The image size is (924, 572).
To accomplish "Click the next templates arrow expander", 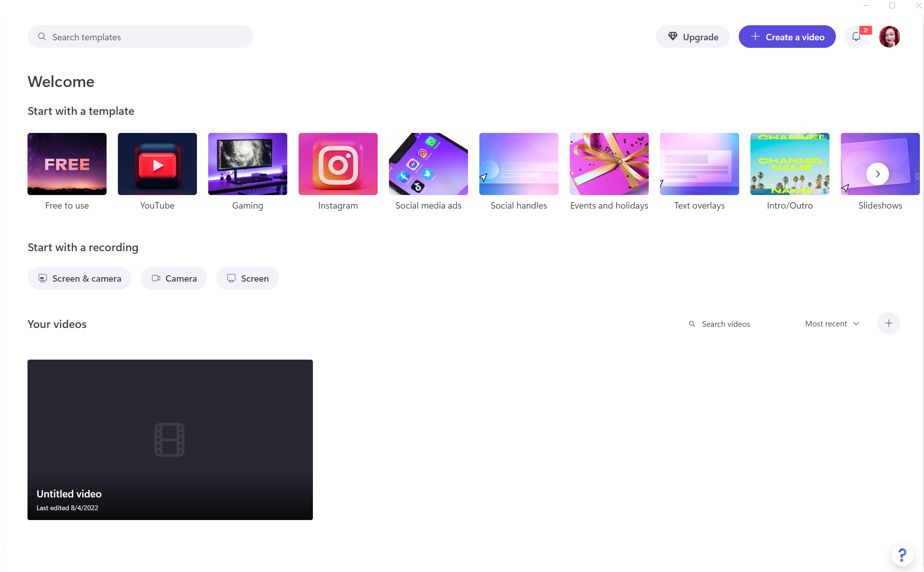I will point(878,174).
